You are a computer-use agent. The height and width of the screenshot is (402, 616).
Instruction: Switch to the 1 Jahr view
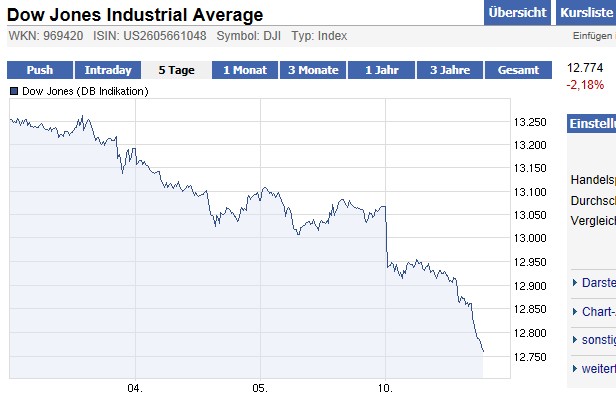coord(381,71)
